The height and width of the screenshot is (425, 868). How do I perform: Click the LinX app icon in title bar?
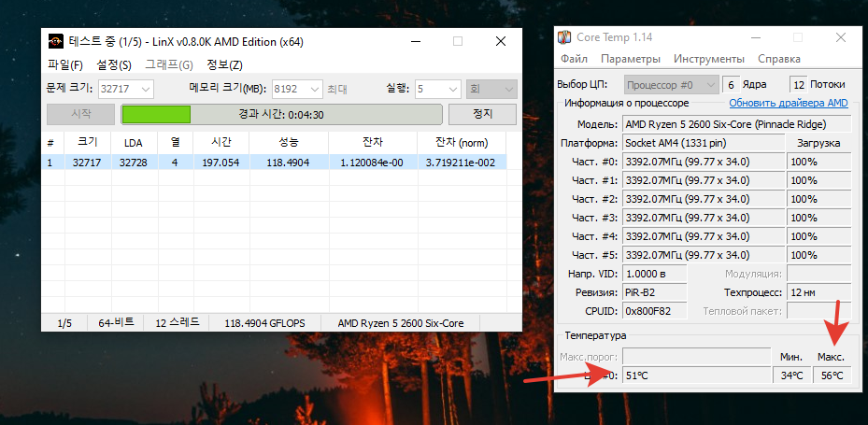tap(55, 42)
